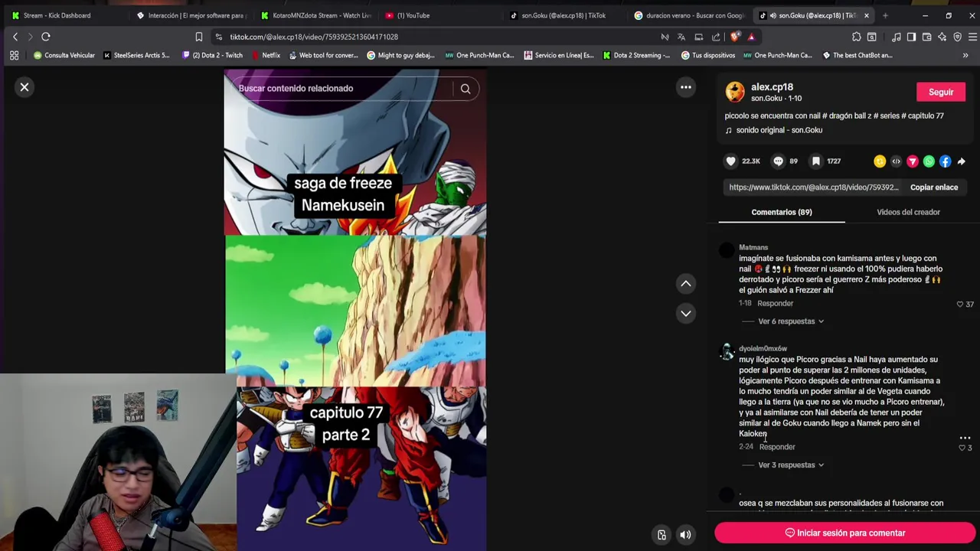Image resolution: width=980 pixels, height=551 pixels.
Task: Expand Ver 3 respuestas under dyoielm0mx6w's comment
Action: (x=791, y=465)
